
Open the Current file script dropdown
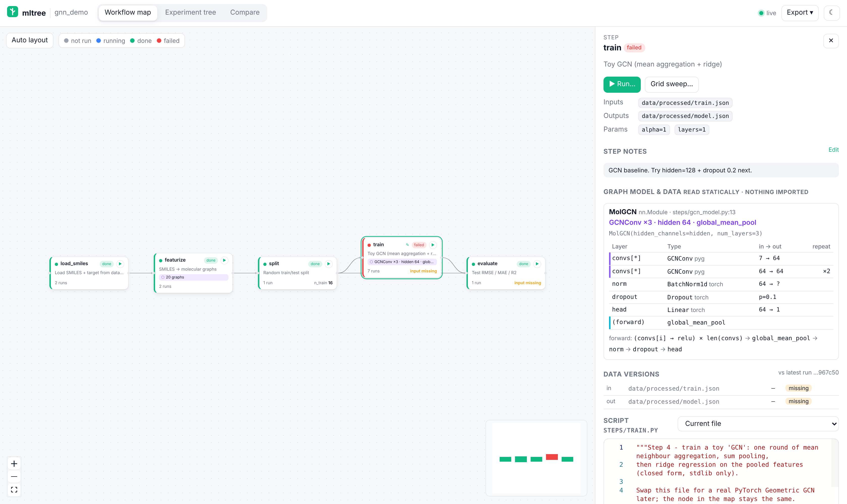coord(758,424)
